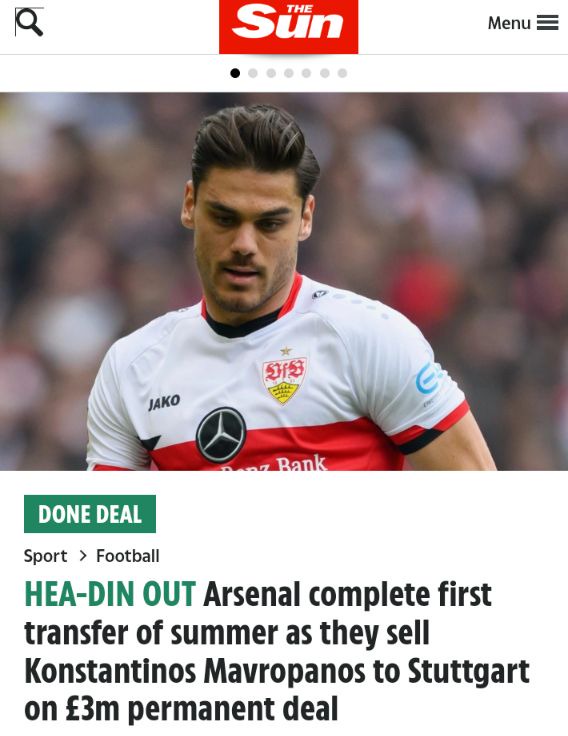Click the green HEA-DIN OUT kicker
This screenshot has height=736, width=568.
tap(110, 594)
